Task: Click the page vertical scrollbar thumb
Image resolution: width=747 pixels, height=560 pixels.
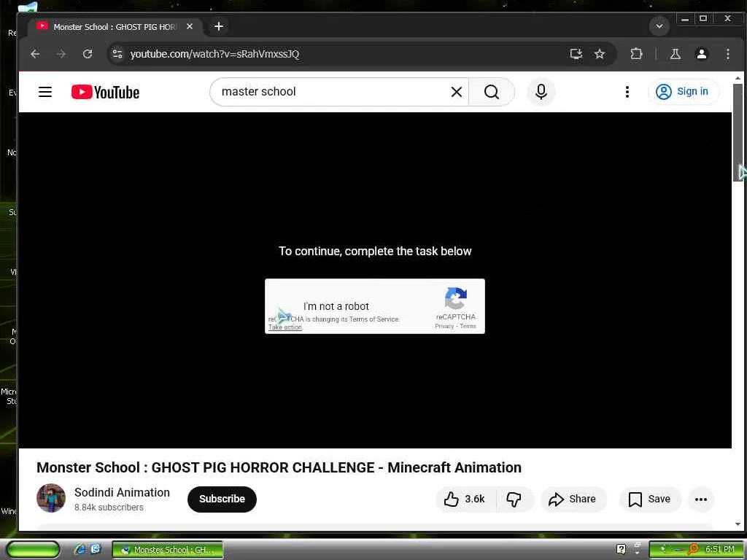Action: (x=738, y=133)
